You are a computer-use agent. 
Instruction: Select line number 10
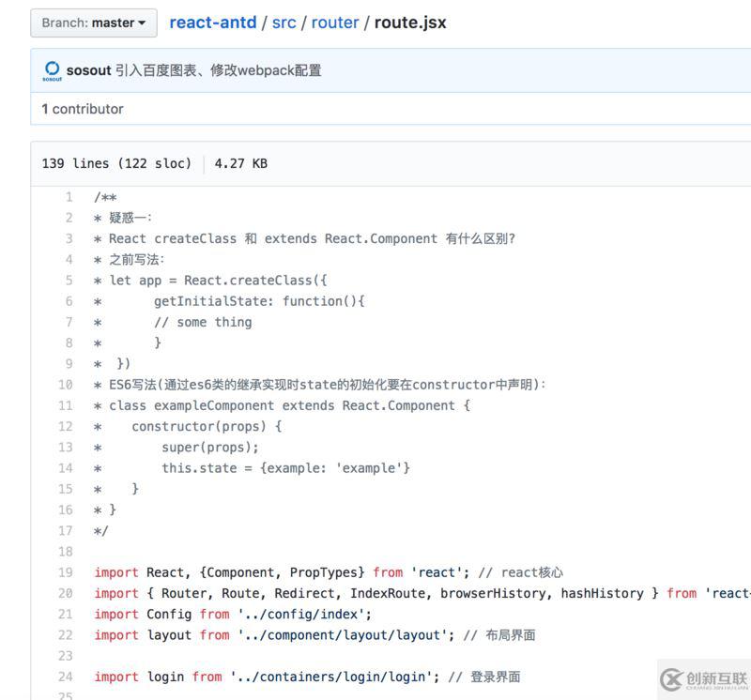tap(66, 385)
